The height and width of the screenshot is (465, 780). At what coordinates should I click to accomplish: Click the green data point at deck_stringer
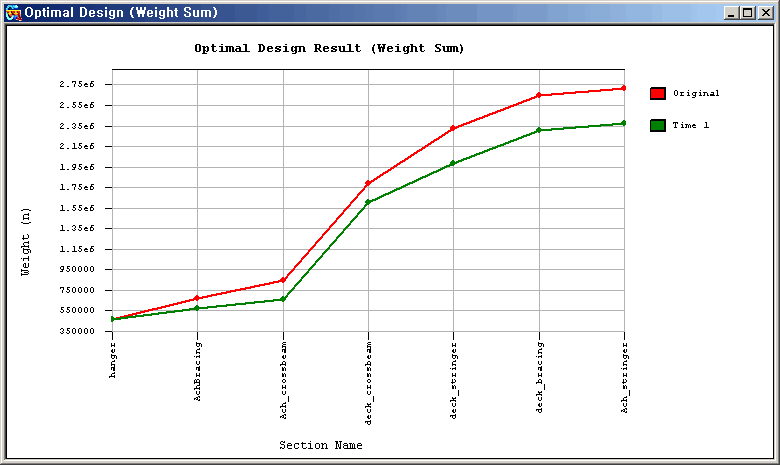[x=453, y=163]
